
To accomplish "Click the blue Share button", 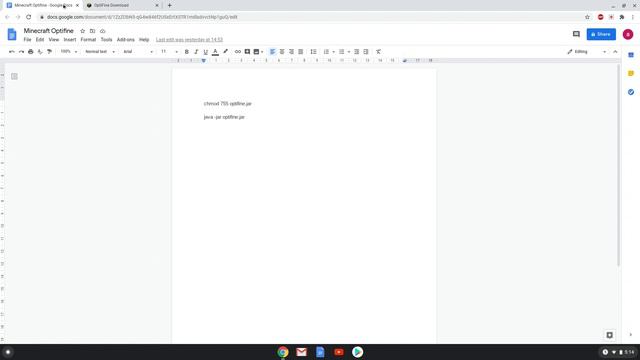I will (x=601, y=34).
